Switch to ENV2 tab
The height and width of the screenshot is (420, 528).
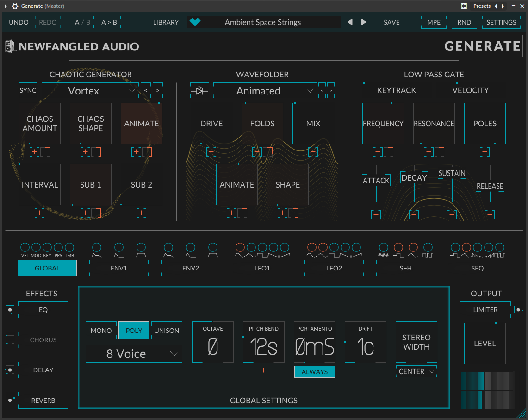click(x=191, y=268)
